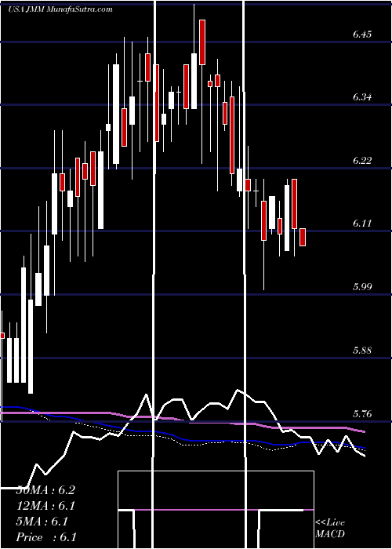Viewport: 392px width, 549px height.
Task: Click the 6.11 price axis label
Action: pos(362,224)
